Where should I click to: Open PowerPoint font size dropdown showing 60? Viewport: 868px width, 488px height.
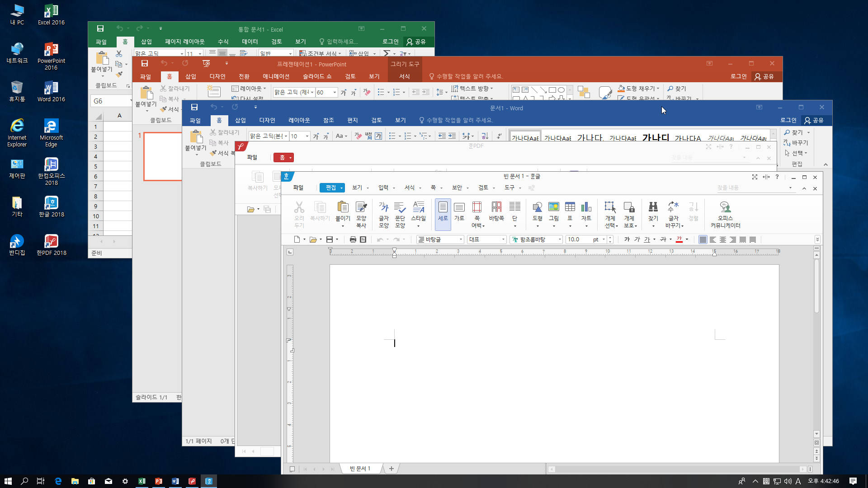(x=335, y=92)
